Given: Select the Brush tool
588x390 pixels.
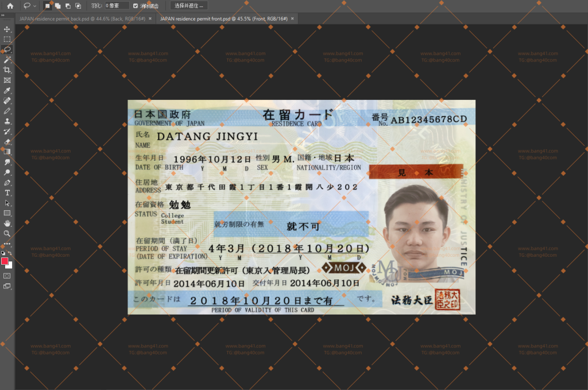Looking at the screenshot, I should (7, 110).
